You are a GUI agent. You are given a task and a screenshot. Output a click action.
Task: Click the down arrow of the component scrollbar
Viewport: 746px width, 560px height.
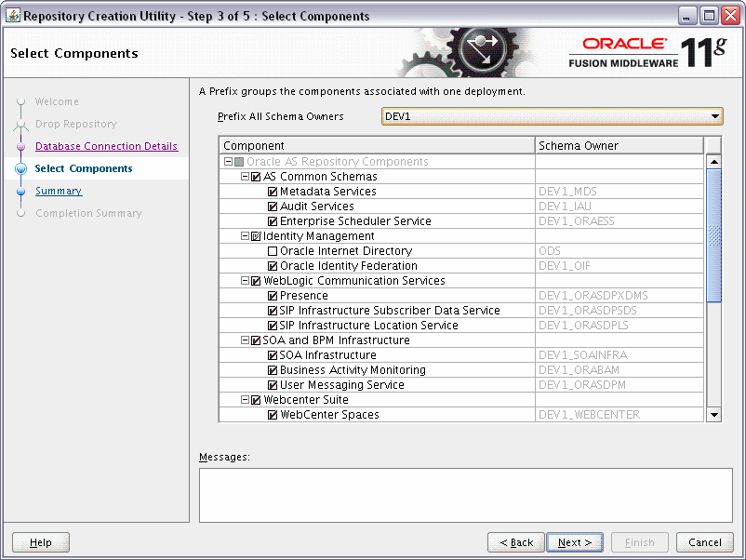pos(714,414)
